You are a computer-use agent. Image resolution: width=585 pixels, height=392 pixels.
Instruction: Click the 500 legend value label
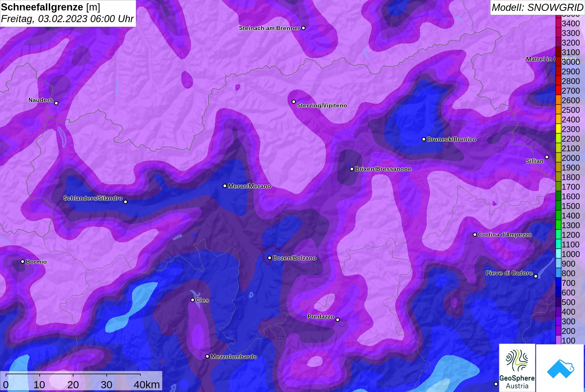[568, 302]
